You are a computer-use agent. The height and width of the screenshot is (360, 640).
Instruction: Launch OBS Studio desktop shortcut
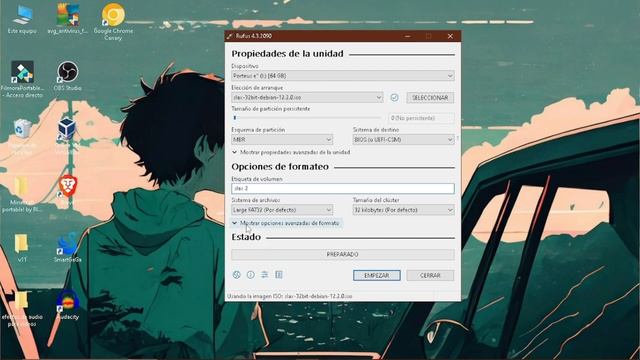pos(68,76)
